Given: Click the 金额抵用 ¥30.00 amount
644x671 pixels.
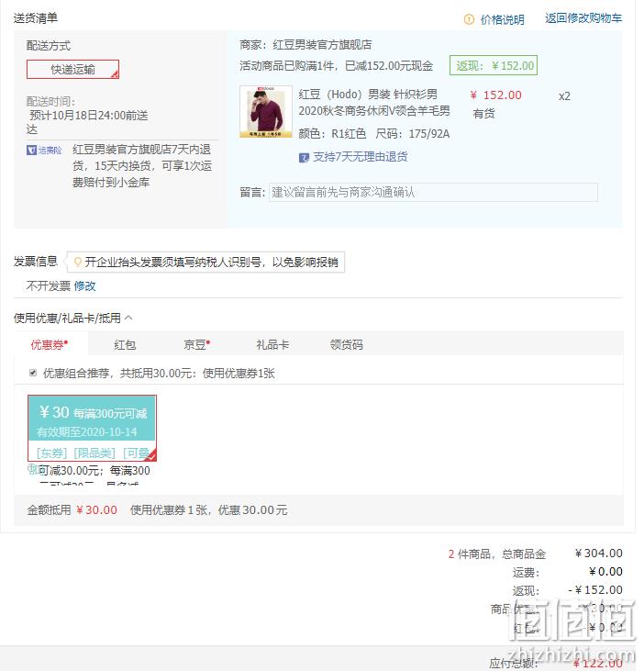Looking at the screenshot, I should tap(96, 510).
